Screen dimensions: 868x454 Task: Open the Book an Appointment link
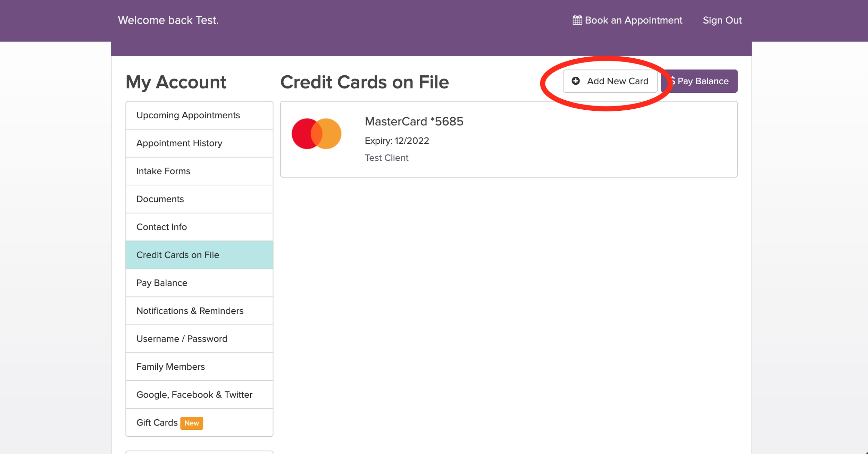tap(633, 20)
